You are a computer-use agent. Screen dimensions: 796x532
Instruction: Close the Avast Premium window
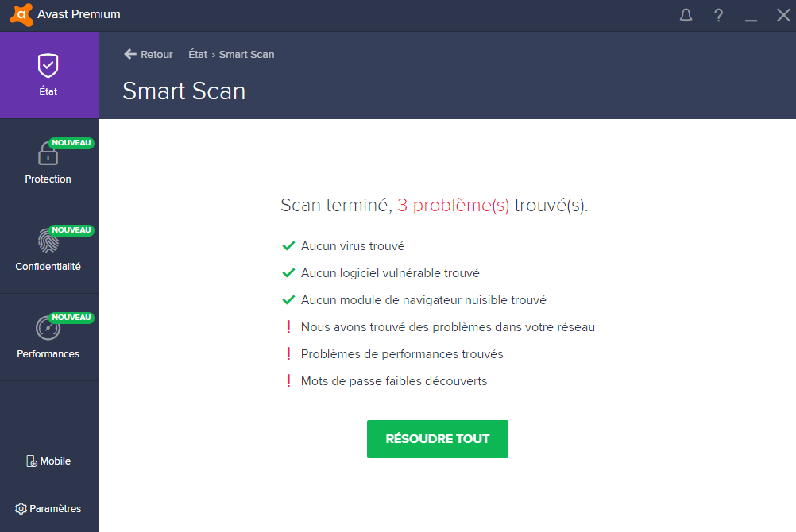[x=782, y=15]
